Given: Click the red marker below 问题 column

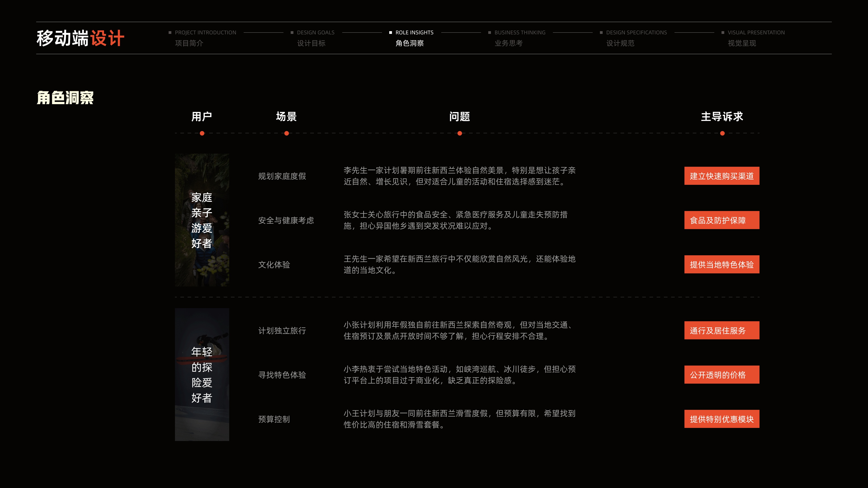Looking at the screenshot, I should [x=460, y=133].
